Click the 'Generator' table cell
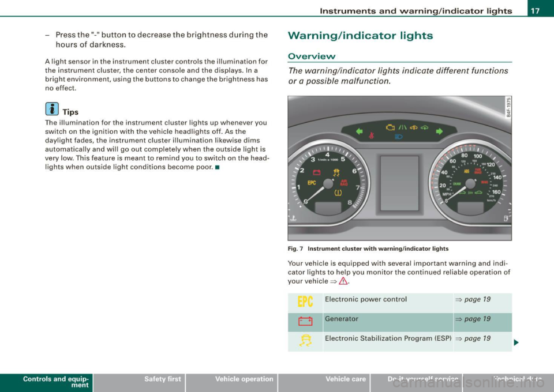 [x=388, y=322]
